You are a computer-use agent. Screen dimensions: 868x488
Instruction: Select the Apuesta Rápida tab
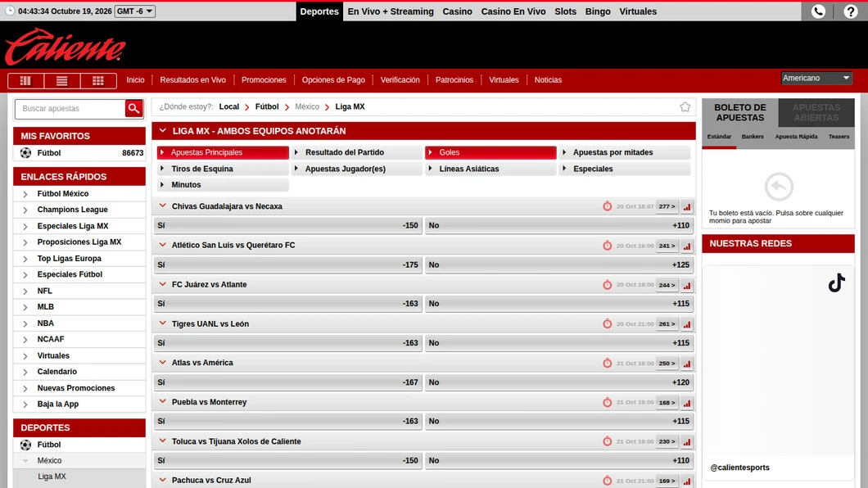pyautogui.click(x=796, y=137)
